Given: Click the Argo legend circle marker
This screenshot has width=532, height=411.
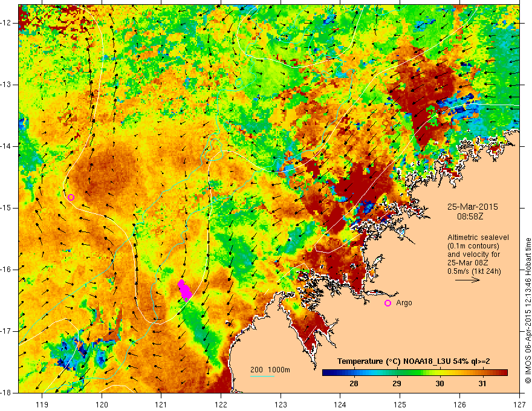Looking at the screenshot, I should tap(388, 303).
